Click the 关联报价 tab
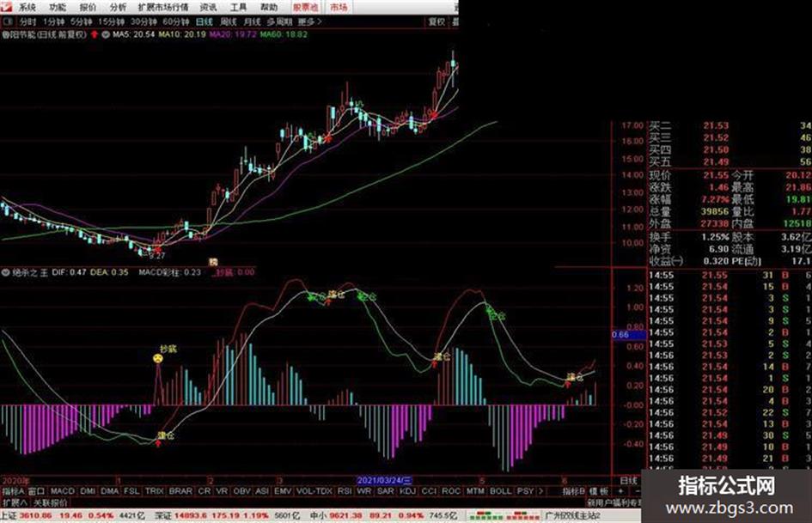Screen dimensions: 812x523 click(x=50, y=502)
